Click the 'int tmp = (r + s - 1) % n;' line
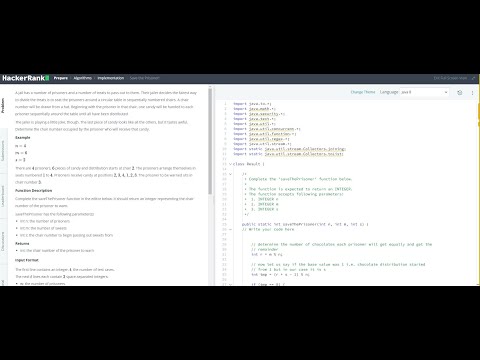Viewport: 480px width, 360px height. pos(280,274)
